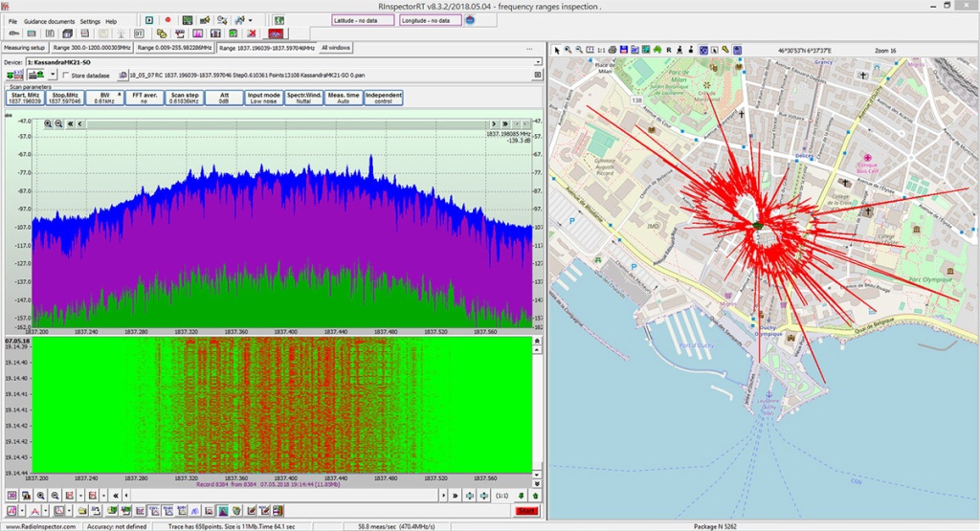Zoom in on the spectrum graph

48,123
